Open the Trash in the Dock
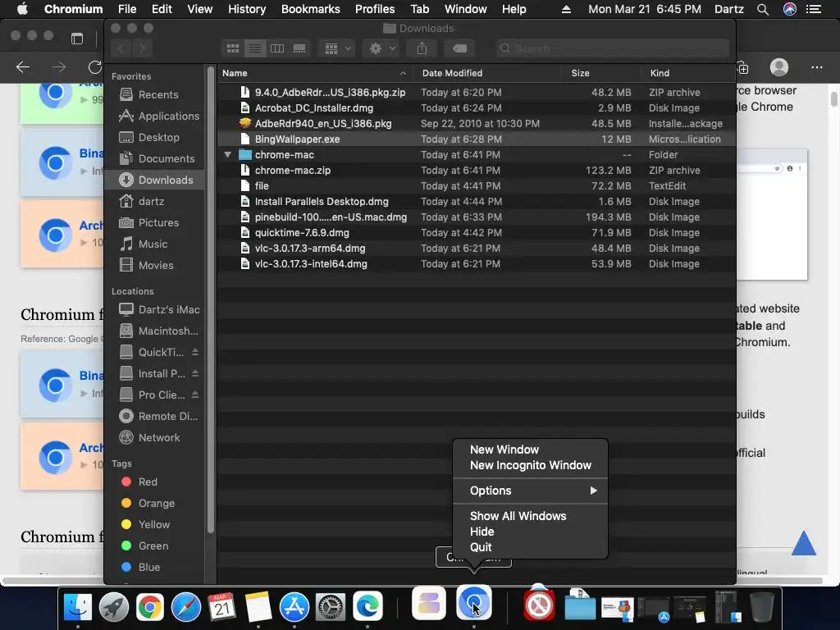 coord(762,606)
